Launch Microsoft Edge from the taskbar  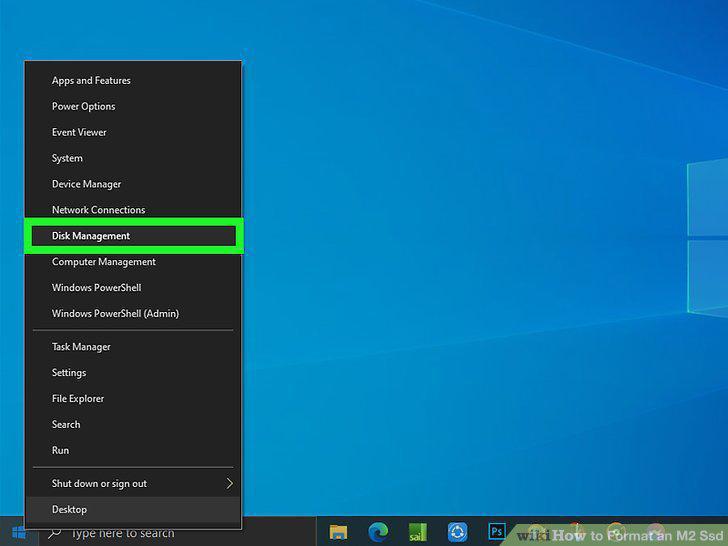[x=378, y=533]
